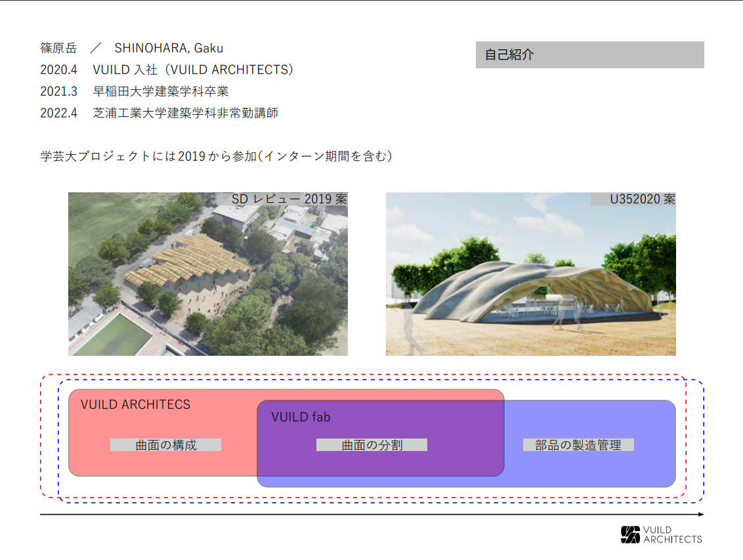The width and height of the screenshot is (743, 560).
Task: Click the 曲面の分割 label
Action: pos(372,445)
